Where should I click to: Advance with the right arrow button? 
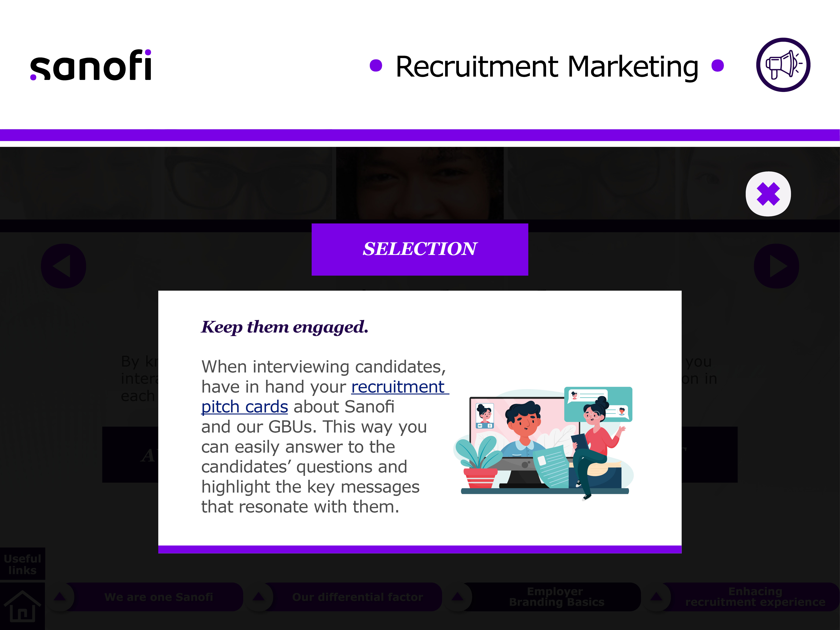(776, 266)
